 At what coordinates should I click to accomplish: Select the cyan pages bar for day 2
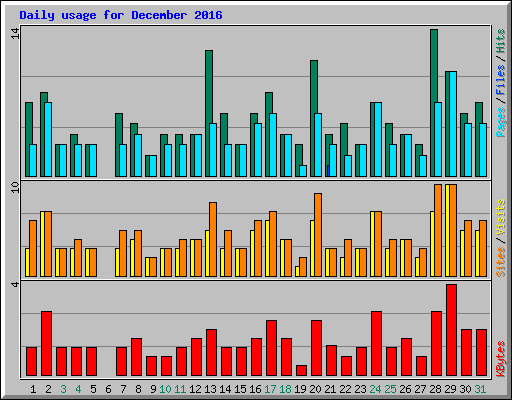[48, 139]
